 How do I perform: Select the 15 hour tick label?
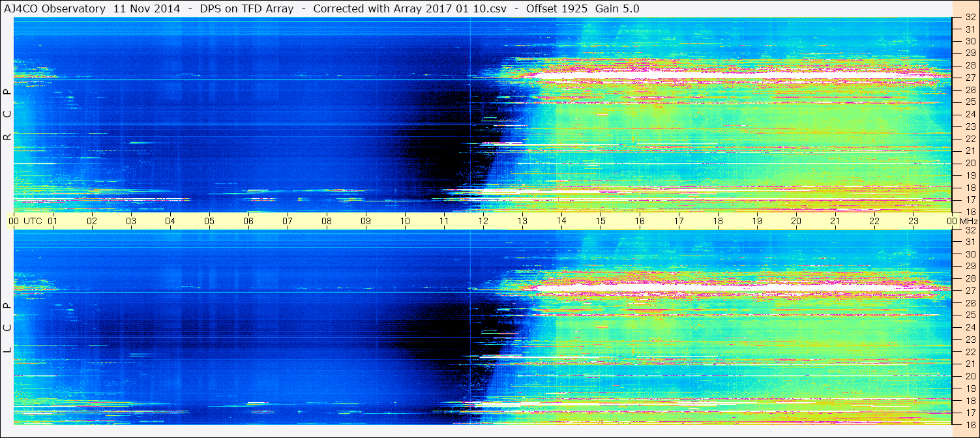point(601,221)
